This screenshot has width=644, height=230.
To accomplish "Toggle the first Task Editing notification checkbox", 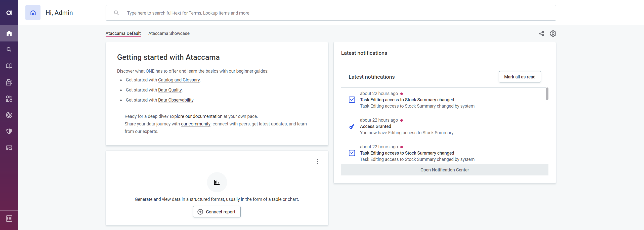I will (351, 100).
